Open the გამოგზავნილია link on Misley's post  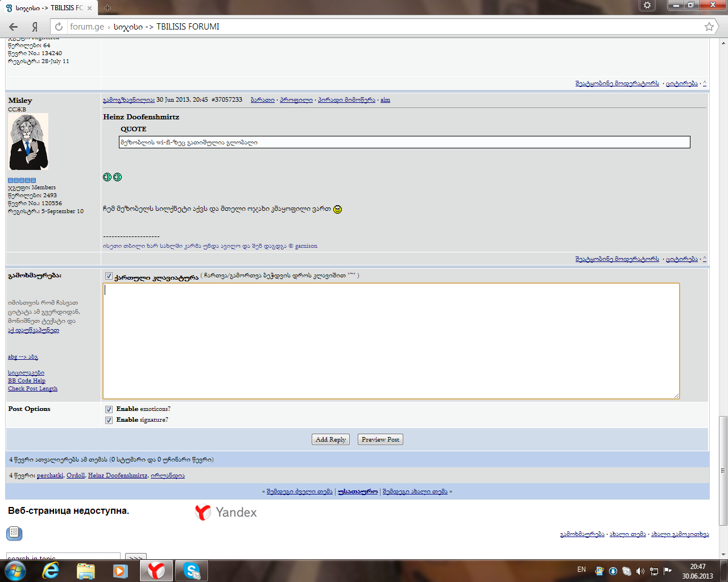tap(129, 100)
